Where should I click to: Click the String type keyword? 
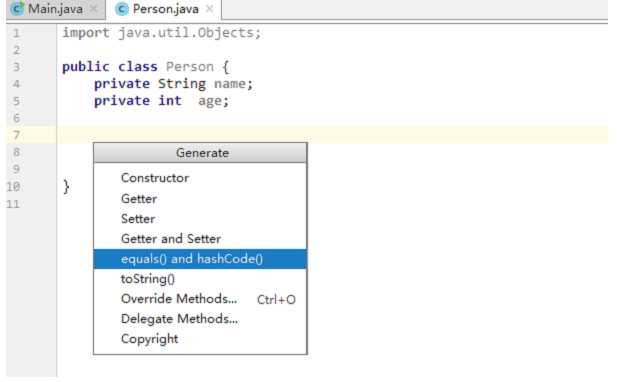[182, 84]
